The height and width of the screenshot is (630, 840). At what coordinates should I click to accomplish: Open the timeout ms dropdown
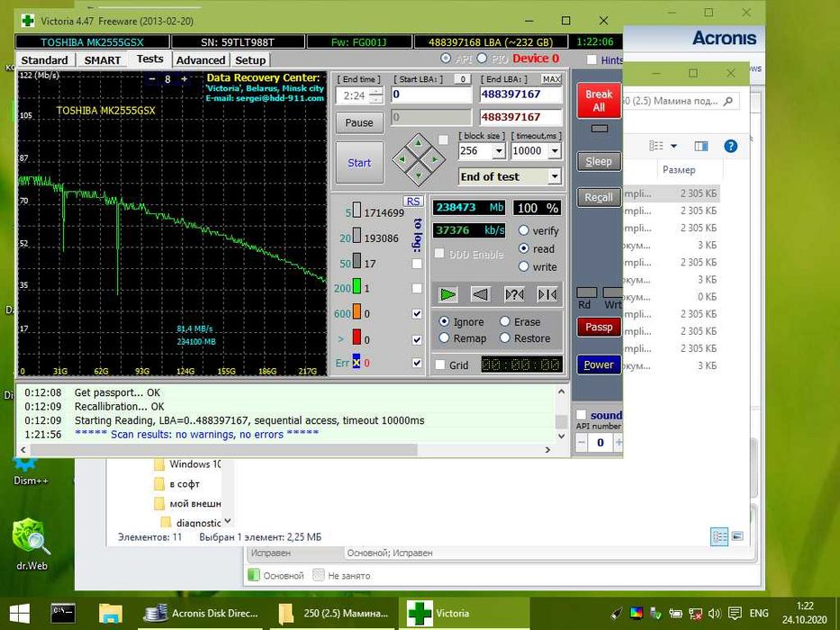pyautogui.click(x=555, y=151)
